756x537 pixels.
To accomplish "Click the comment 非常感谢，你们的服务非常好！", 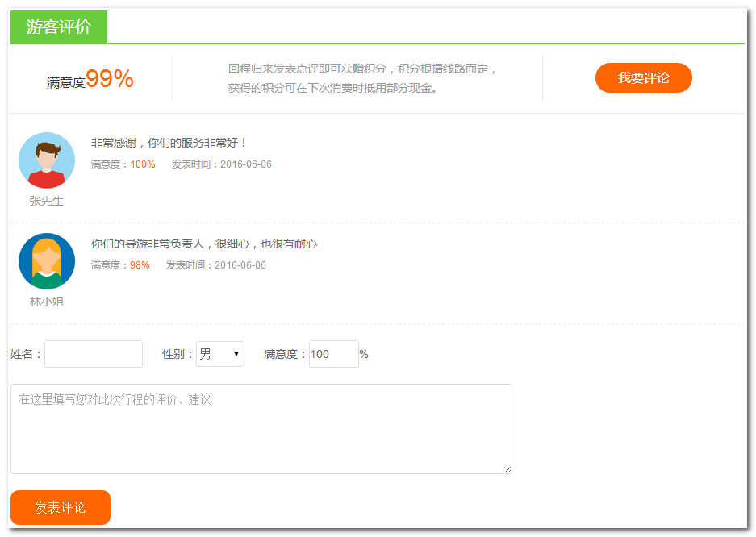I will pyautogui.click(x=169, y=143).
